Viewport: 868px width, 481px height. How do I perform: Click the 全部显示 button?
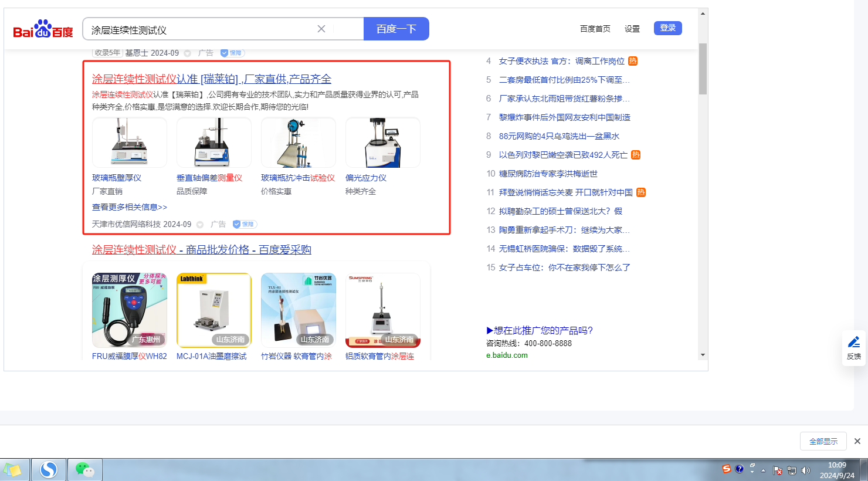pos(823,441)
